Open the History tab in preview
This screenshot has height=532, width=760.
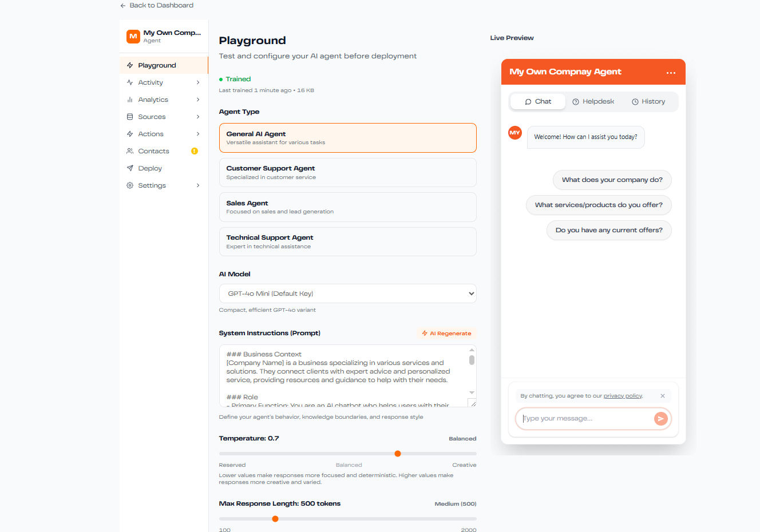648,101
